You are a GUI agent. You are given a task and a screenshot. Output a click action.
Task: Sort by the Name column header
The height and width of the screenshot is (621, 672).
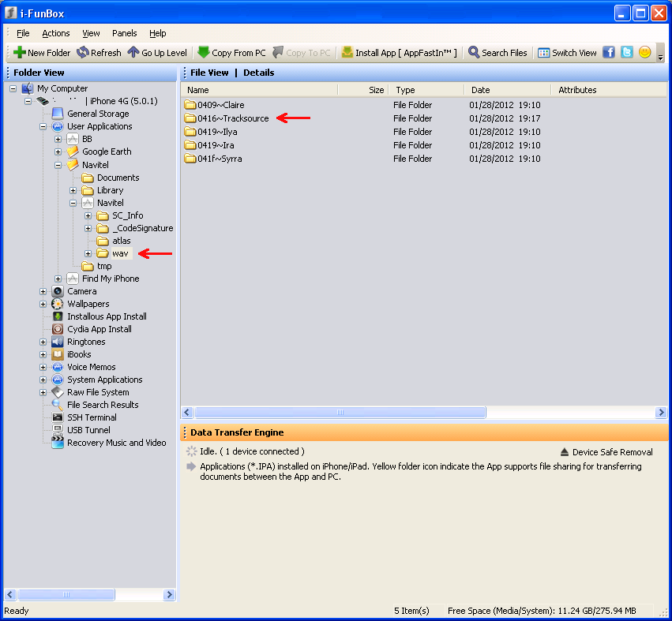tap(259, 90)
